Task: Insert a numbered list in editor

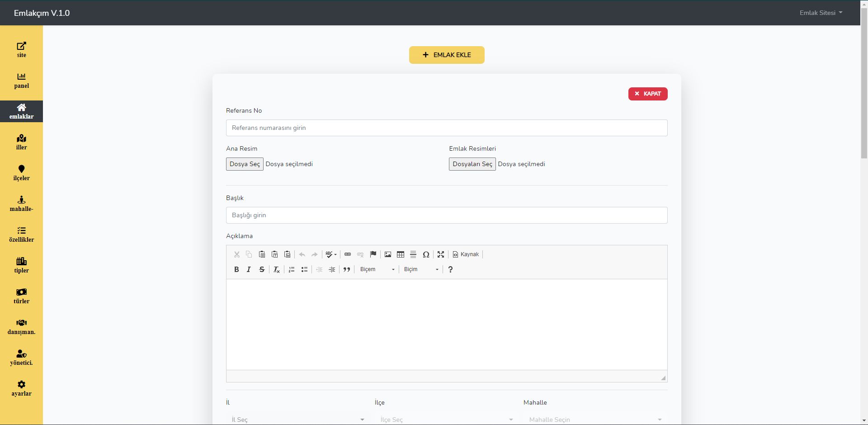Action: point(292,269)
